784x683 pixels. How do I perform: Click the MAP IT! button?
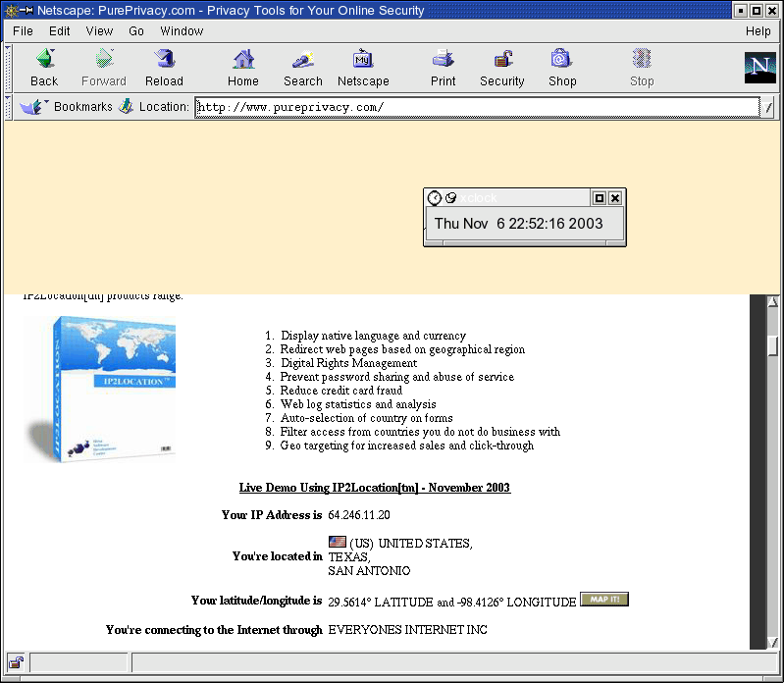tap(604, 599)
